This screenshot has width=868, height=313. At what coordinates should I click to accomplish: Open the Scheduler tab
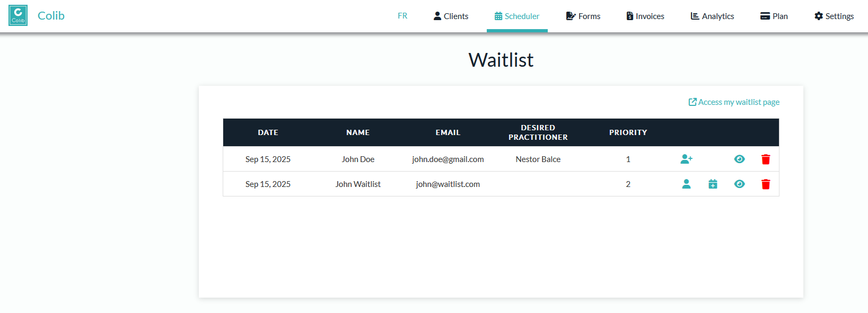point(517,16)
